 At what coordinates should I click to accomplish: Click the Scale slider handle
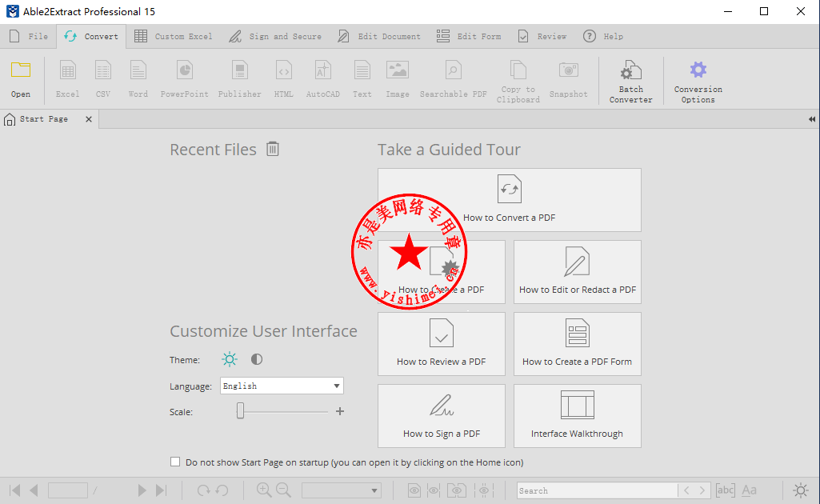point(240,411)
